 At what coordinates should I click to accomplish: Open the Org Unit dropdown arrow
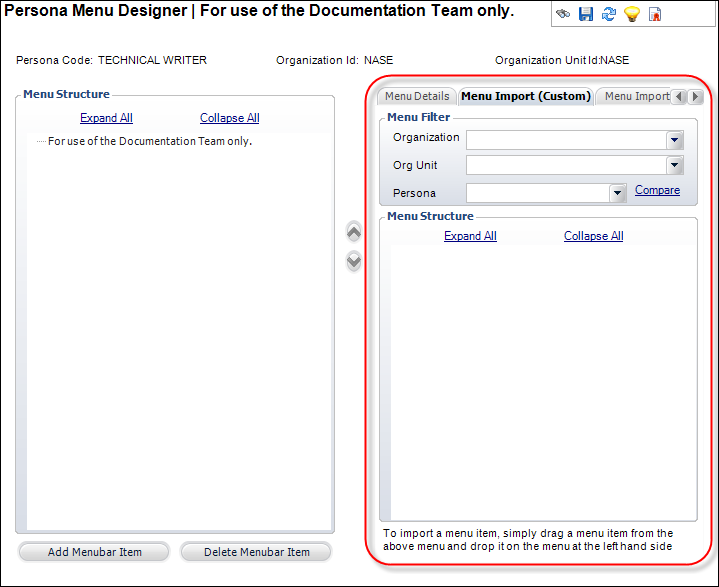[x=675, y=165]
